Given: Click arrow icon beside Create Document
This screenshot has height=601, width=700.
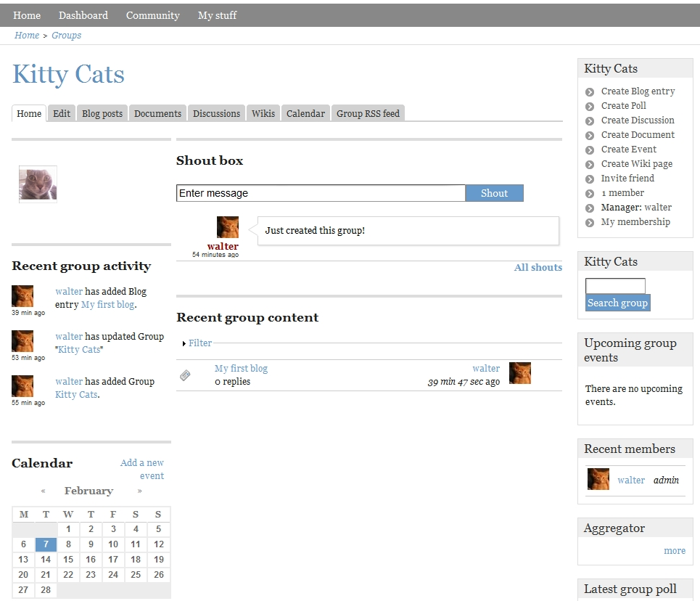Looking at the screenshot, I should pyautogui.click(x=590, y=136).
